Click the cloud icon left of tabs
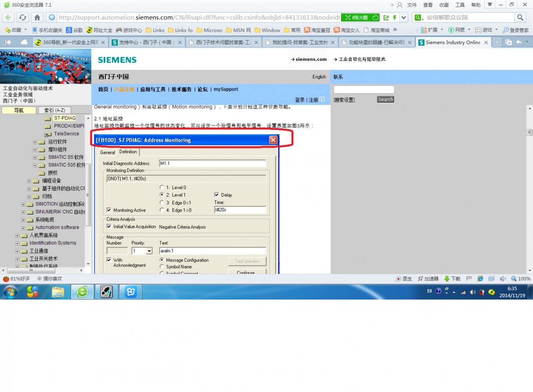533x392 pixels. point(24,42)
